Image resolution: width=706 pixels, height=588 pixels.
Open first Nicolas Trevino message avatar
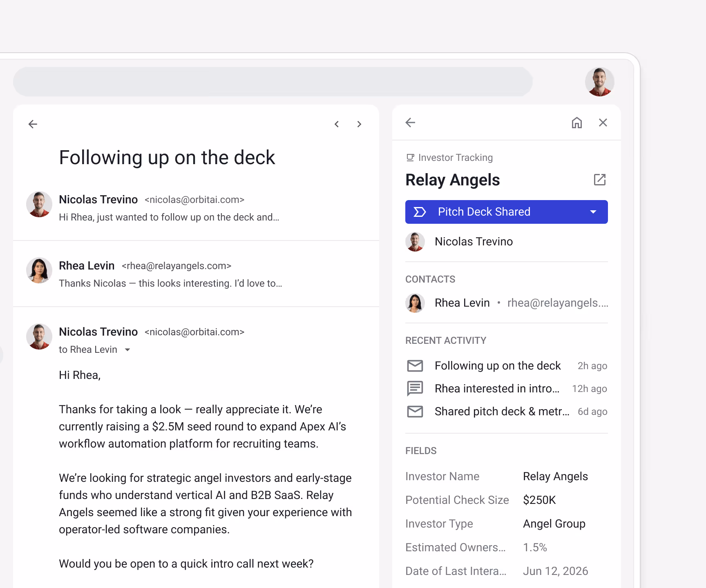39,204
